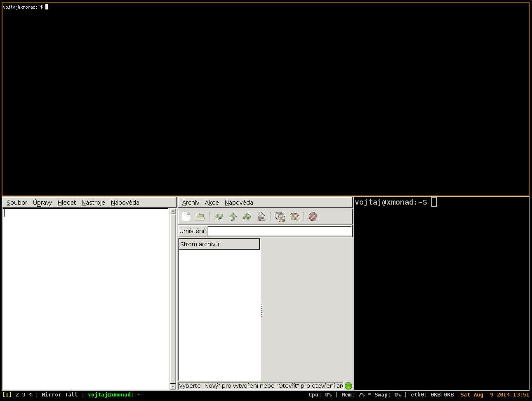Switch to workspace 3 in the status bar
This screenshot has width=532, height=401.
click(x=24, y=395)
